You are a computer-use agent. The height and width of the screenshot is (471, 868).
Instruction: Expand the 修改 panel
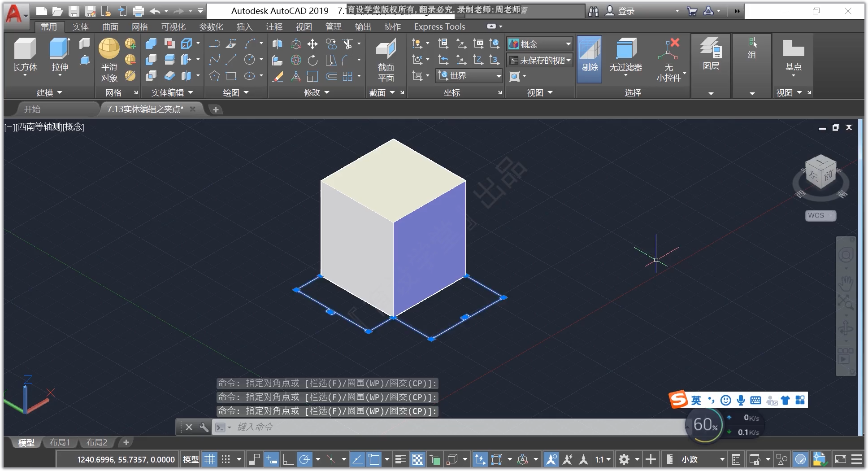coord(317,93)
